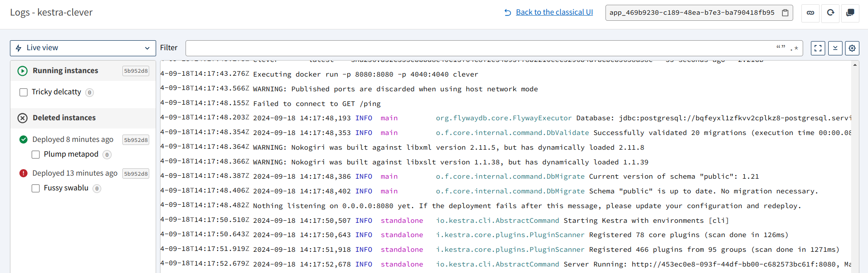Select the Deployed 8 minutes ago deployment
The width and height of the screenshot is (868, 273).
[73, 139]
